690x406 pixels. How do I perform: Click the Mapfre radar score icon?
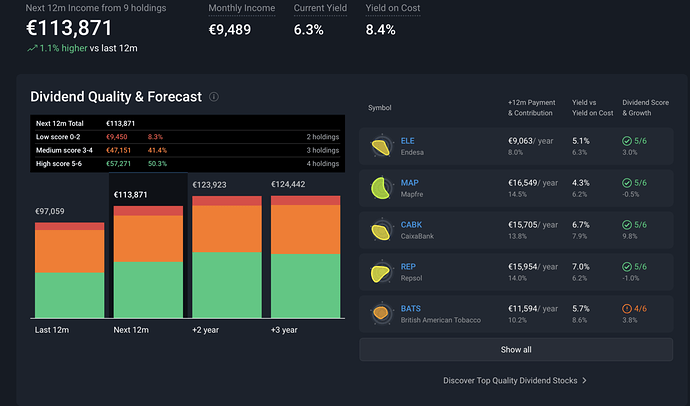(381, 188)
